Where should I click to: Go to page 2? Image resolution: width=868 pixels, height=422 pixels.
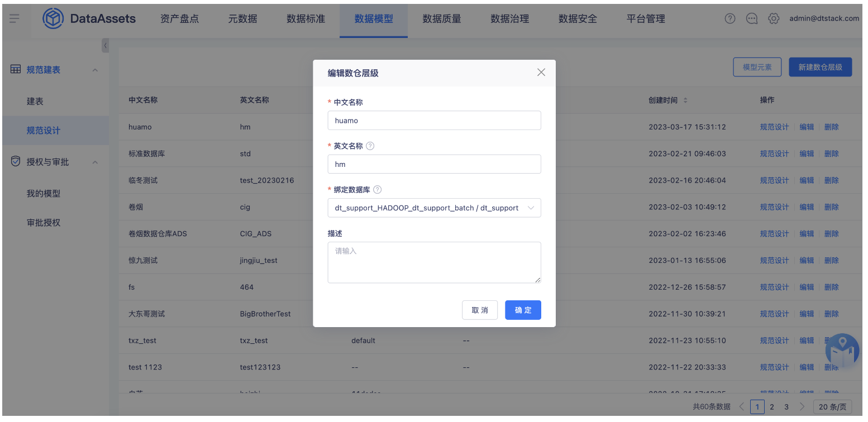tap(772, 407)
